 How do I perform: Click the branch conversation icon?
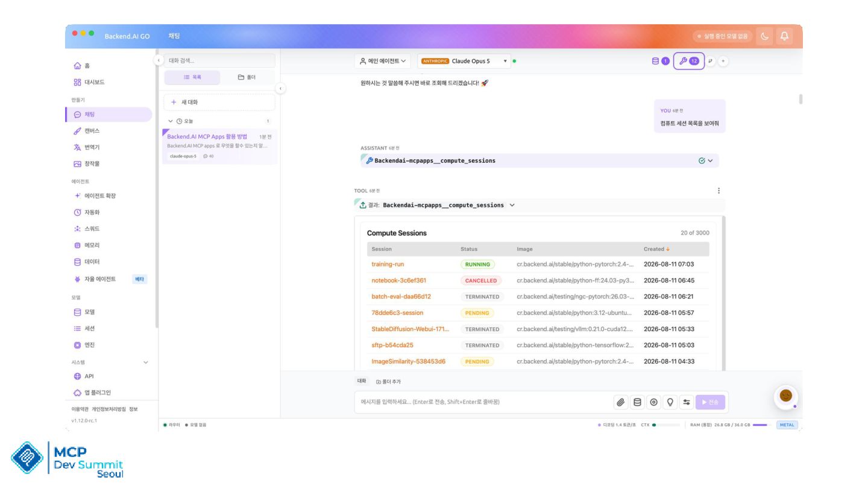(x=711, y=61)
